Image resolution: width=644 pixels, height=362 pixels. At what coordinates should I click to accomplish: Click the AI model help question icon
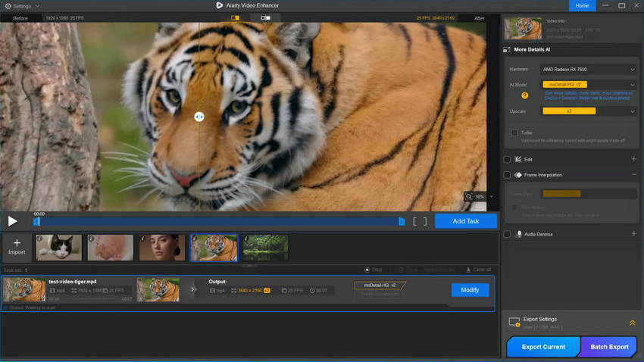tap(524, 95)
